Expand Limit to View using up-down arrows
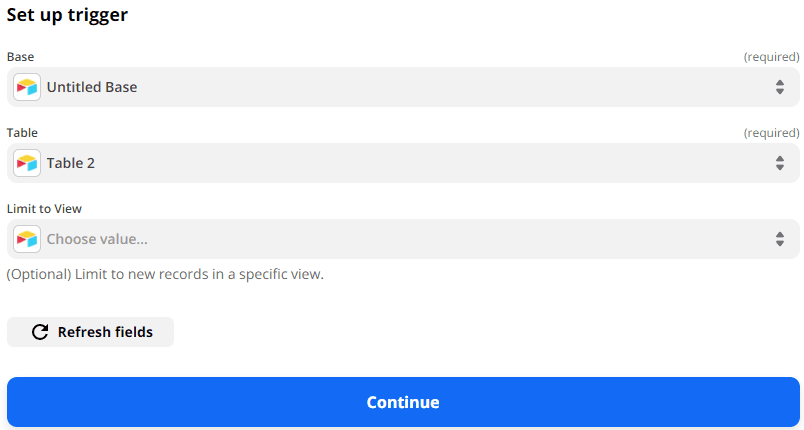Screen dimensions: 804x430 [780, 239]
